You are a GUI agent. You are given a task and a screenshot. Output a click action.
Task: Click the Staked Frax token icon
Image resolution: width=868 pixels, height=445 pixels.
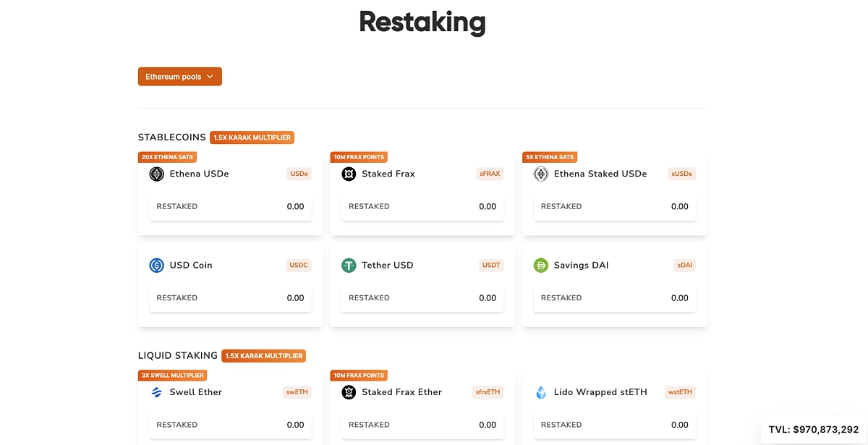coord(349,174)
